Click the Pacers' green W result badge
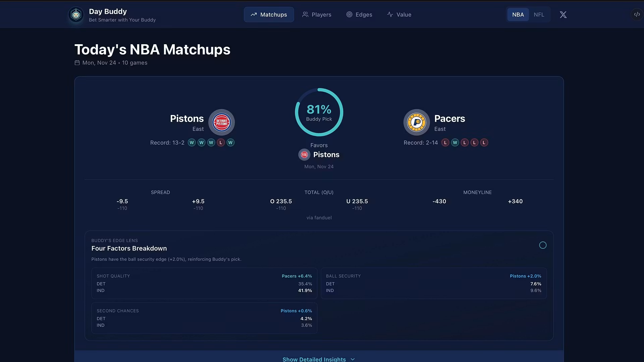 pos(455,143)
